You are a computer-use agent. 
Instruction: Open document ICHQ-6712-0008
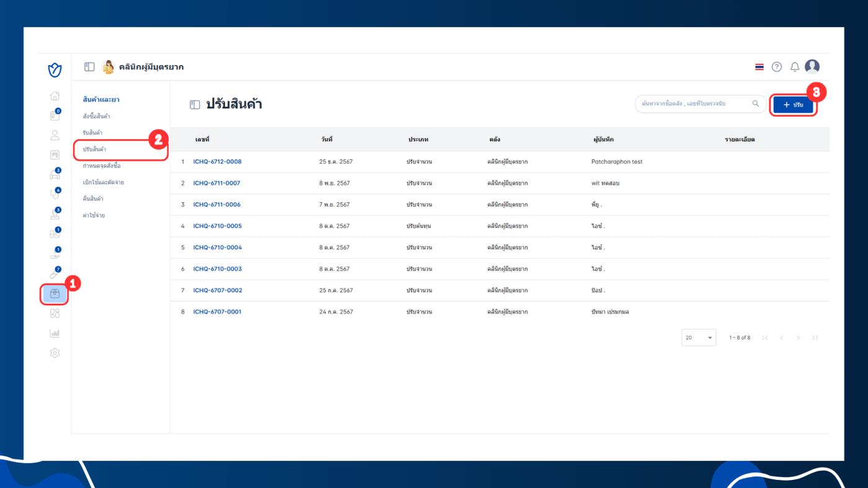click(218, 162)
